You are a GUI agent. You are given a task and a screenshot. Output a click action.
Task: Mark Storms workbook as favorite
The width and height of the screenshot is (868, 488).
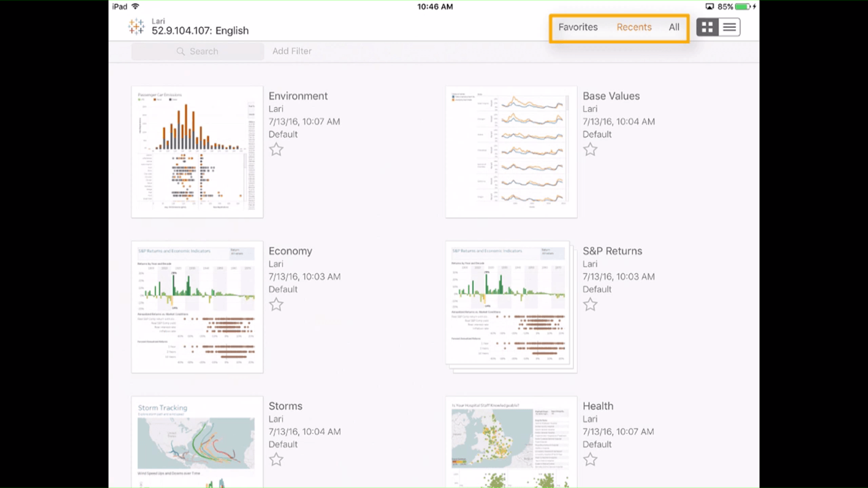coord(276,460)
